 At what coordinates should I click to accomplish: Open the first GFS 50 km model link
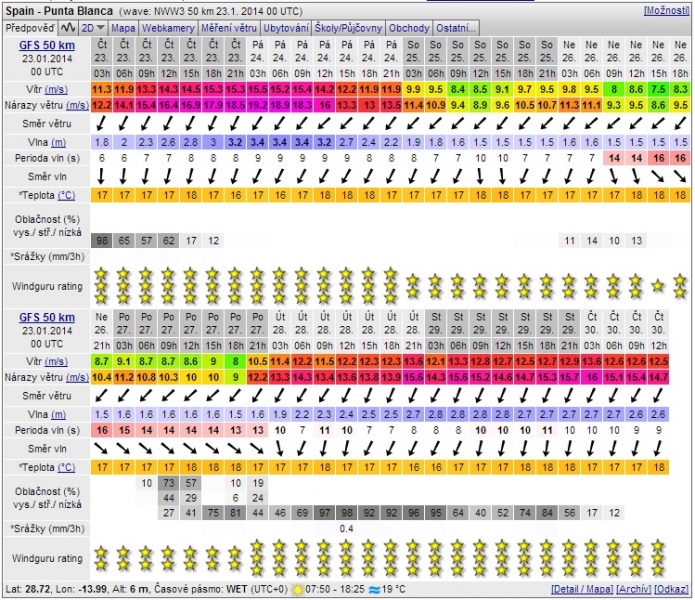point(47,45)
